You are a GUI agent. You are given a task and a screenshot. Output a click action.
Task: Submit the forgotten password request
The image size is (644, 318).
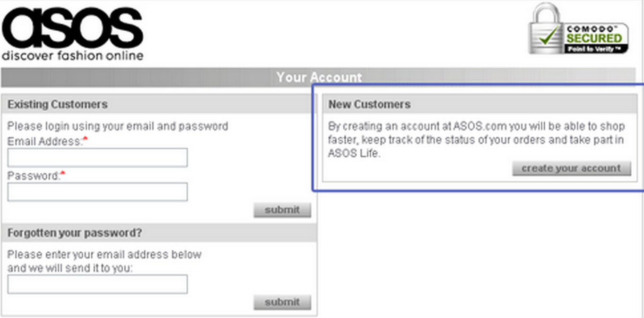(x=282, y=302)
